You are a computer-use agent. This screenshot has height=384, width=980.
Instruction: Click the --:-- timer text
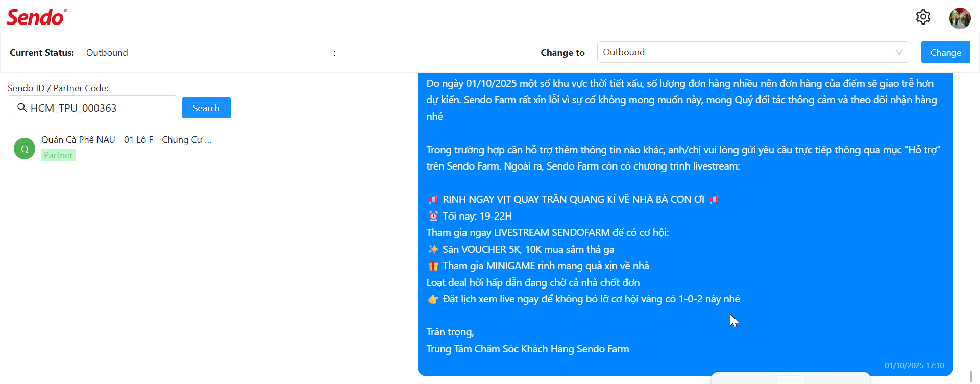(x=334, y=53)
